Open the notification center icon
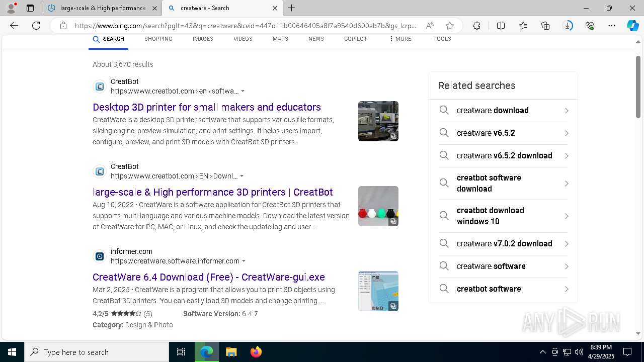Image resolution: width=644 pixels, height=362 pixels. (627, 352)
